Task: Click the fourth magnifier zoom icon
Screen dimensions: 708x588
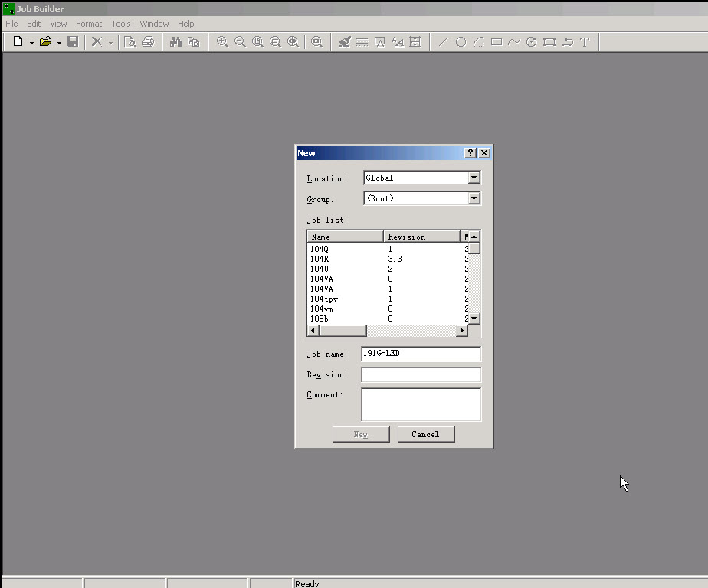Action: pyautogui.click(x=275, y=41)
